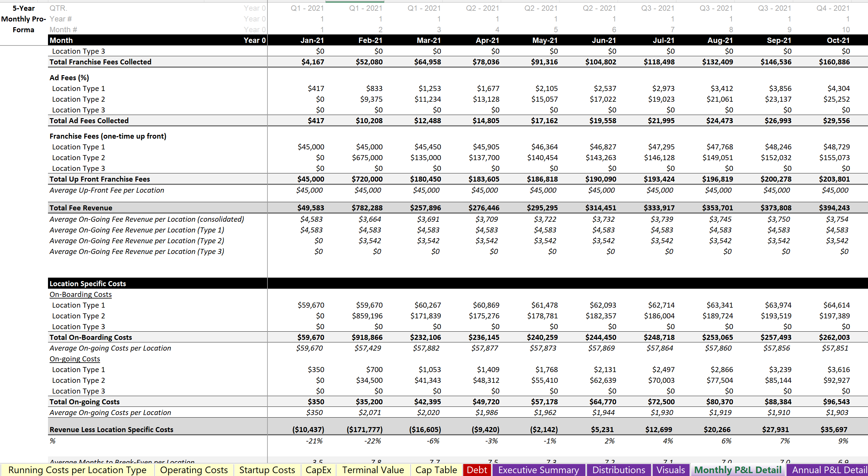
Task: Click Oct-21 Total Fee Revenue $394,243
Action: (834, 208)
